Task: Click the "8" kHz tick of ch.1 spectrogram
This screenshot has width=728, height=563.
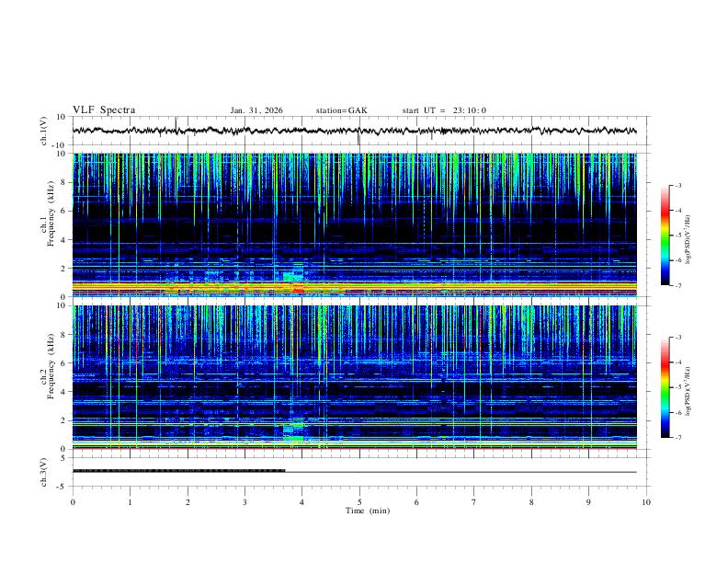Action: click(x=62, y=182)
